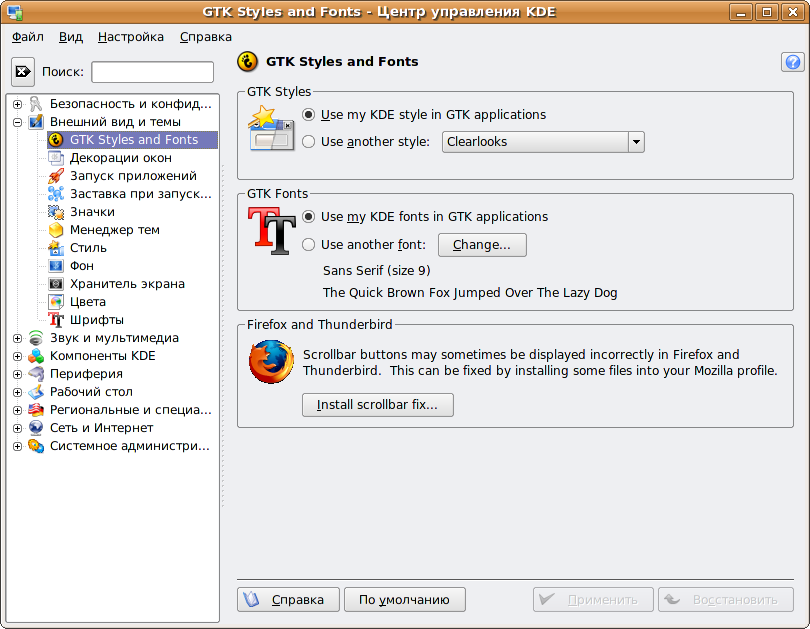Collapse the Внешний вид и темы category
This screenshot has width=810, height=629.
17,122
